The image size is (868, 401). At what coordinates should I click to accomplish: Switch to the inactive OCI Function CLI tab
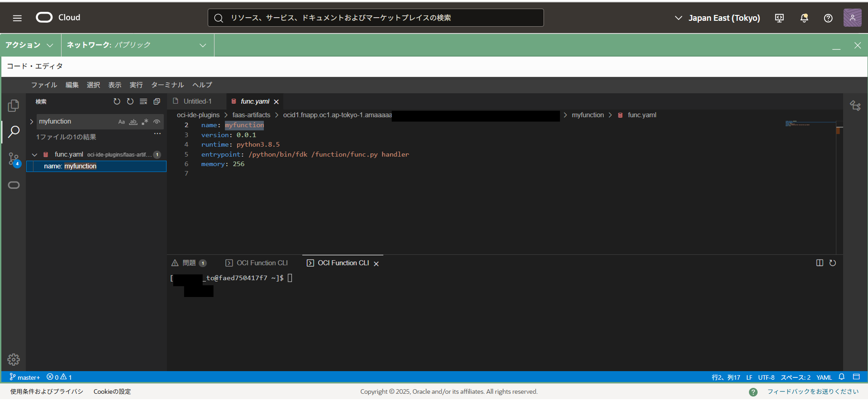(256, 263)
